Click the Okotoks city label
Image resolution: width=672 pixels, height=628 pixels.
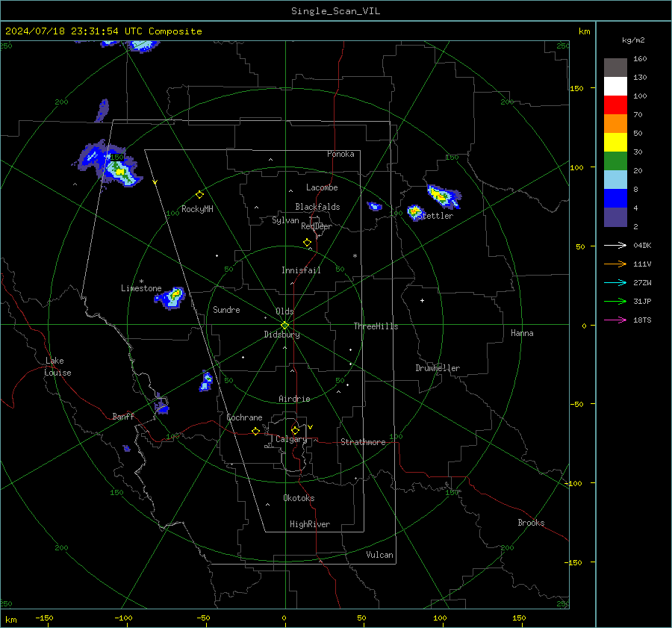[299, 498]
